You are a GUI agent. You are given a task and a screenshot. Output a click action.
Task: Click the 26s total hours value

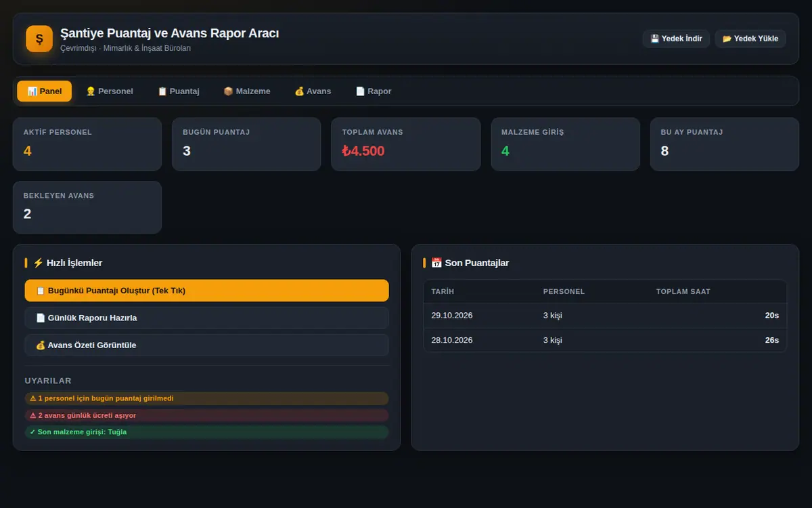(772, 340)
